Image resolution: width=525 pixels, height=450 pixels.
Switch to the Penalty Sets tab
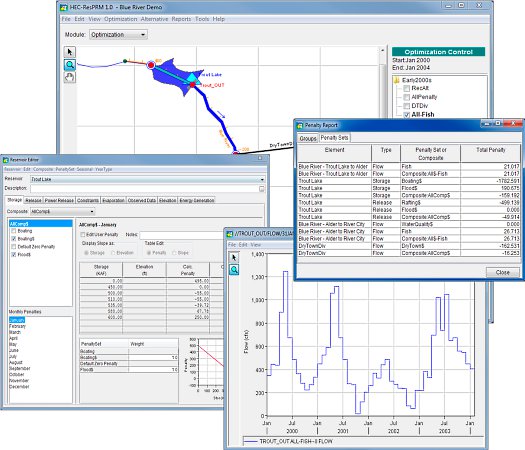click(x=334, y=138)
